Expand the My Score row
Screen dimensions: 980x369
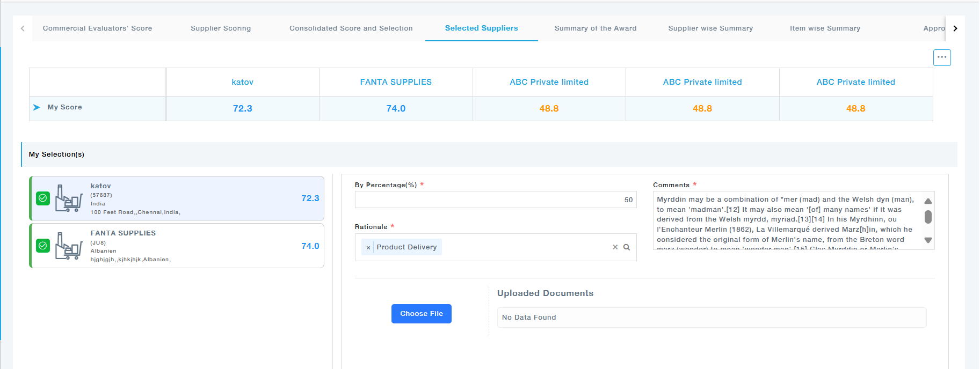[37, 107]
